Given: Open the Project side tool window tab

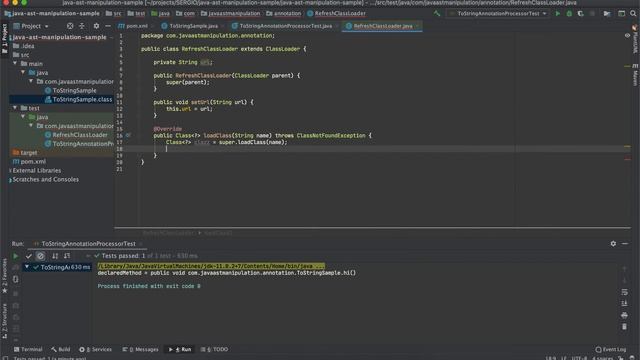Looking at the screenshot, I should tap(4, 39).
